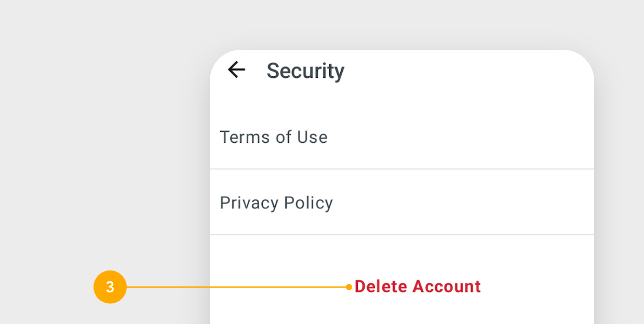The width and height of the screenshot is (644, 324).
Task: Tap the left-pointing navigation arrow
Action: [x=236, y=70]
